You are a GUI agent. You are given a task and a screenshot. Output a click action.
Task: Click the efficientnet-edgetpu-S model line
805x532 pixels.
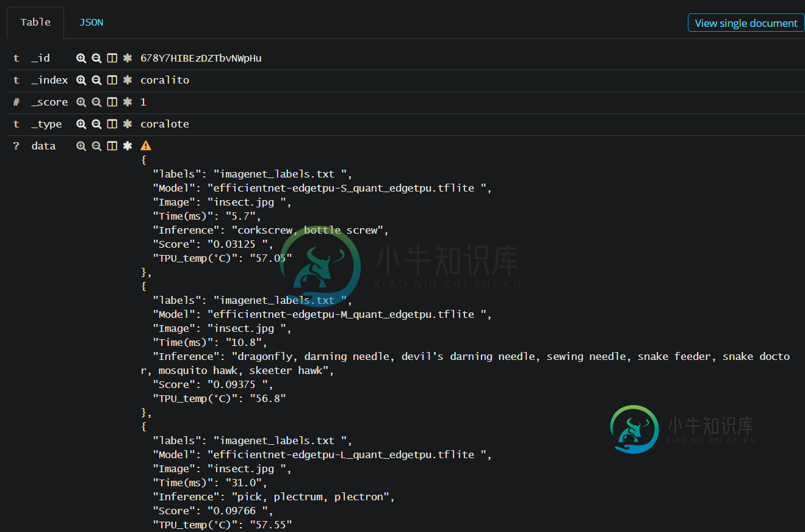322,188
